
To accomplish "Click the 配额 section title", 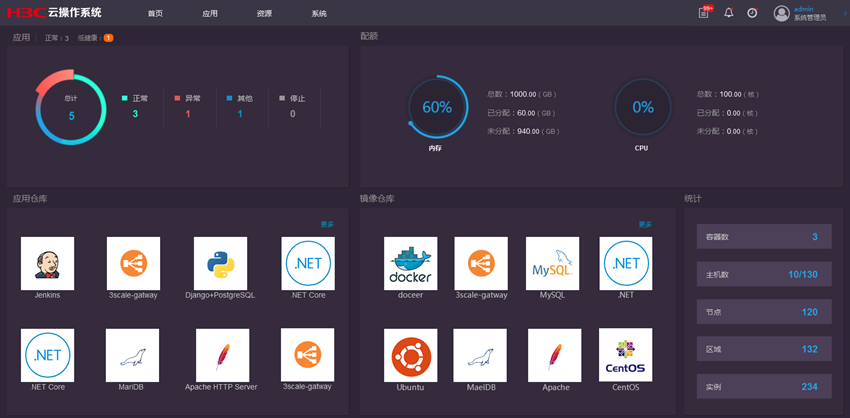I will pyautogui.click(x=369, y=36).
